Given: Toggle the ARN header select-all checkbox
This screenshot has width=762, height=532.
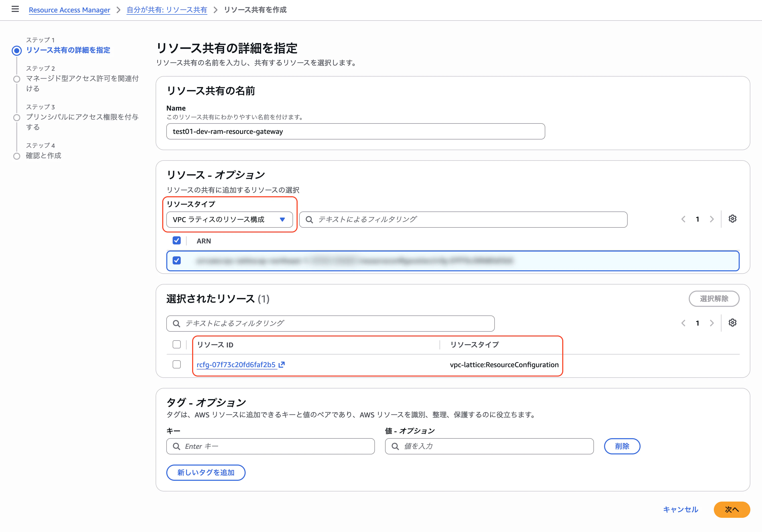Looking at the screenshot, I should pyautogui.click(x=177, y=240).
